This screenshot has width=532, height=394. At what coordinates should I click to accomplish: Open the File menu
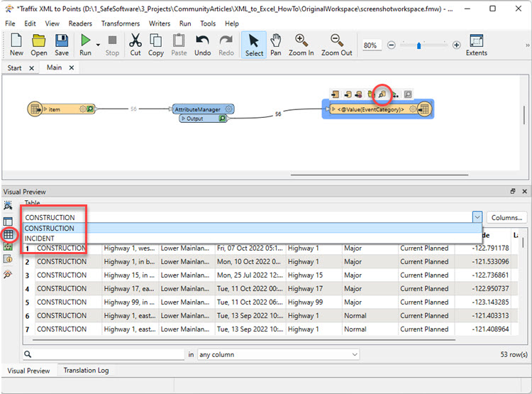point(10,23)
